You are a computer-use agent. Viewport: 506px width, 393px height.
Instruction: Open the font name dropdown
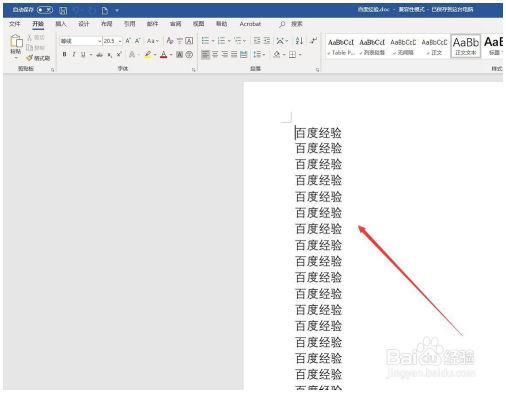tap(99, 41)
